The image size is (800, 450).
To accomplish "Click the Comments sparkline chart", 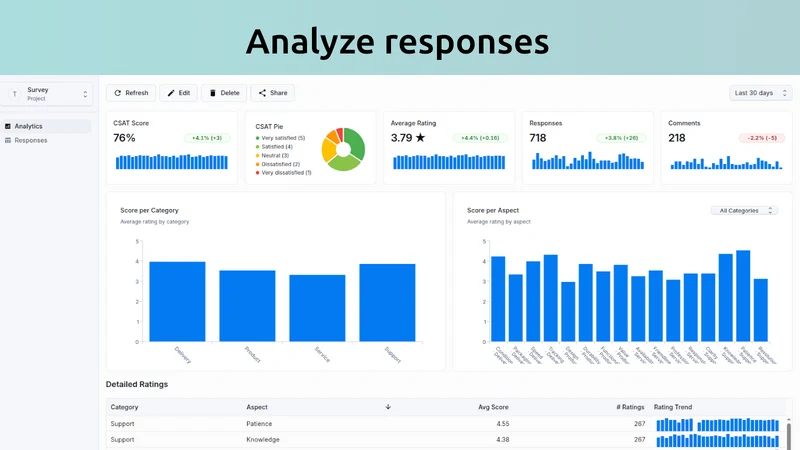I will pyautogui.click(x=726, y=163).
